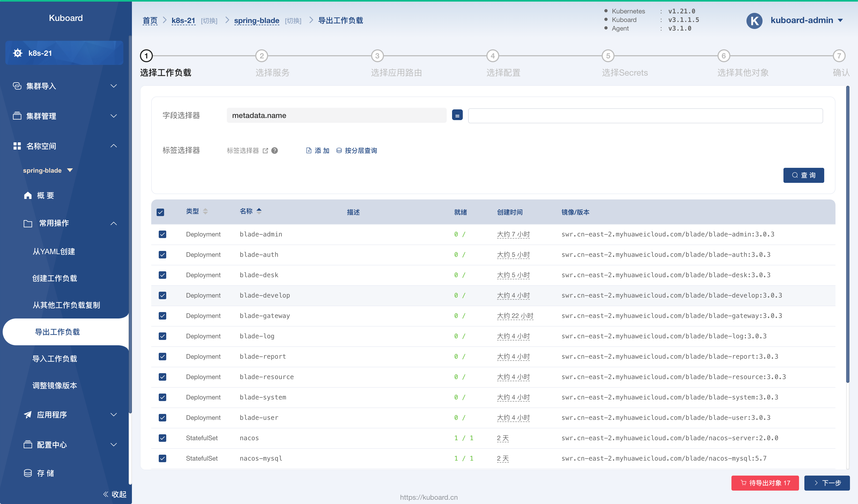Click step 5 circle 选择Secrets

(608, 56)
